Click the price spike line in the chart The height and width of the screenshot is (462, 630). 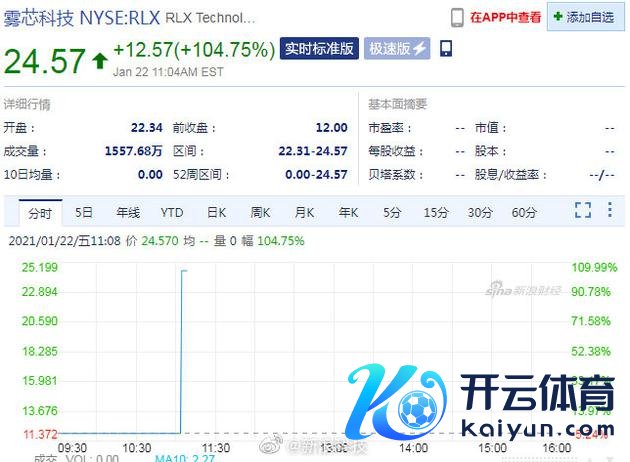tap(181, 352)
